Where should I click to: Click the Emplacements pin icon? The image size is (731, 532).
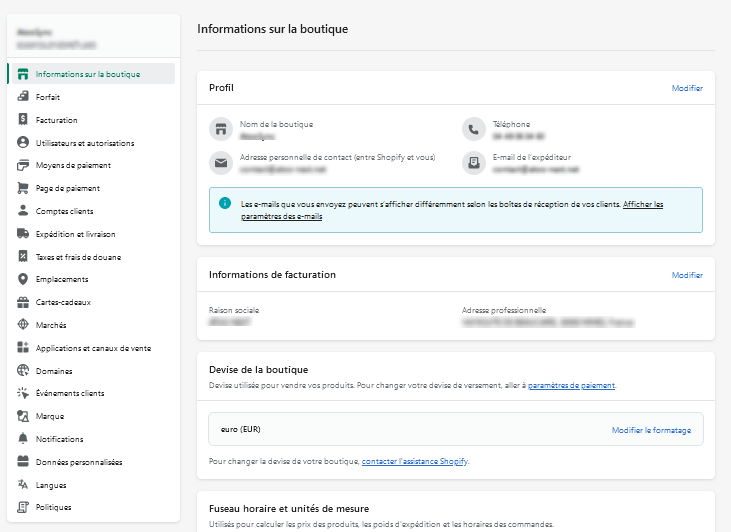[x=23, y=279]
